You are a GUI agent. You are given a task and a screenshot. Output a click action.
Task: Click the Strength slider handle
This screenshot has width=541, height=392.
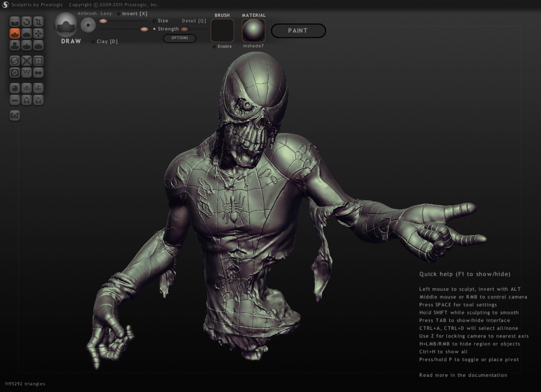click(144, 29)
